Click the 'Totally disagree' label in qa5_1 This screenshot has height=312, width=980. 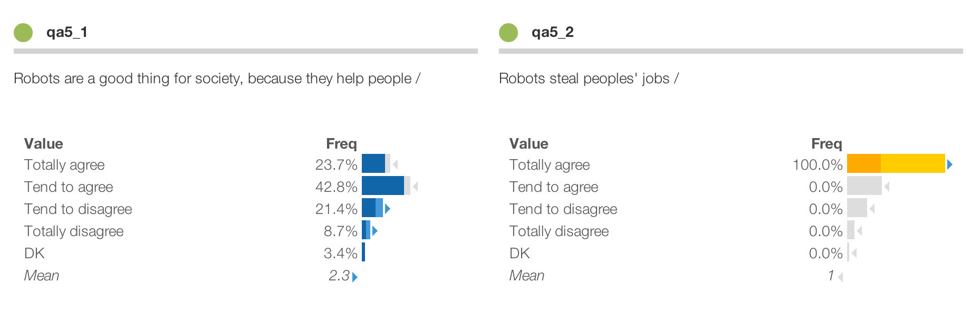click(74, 231)
